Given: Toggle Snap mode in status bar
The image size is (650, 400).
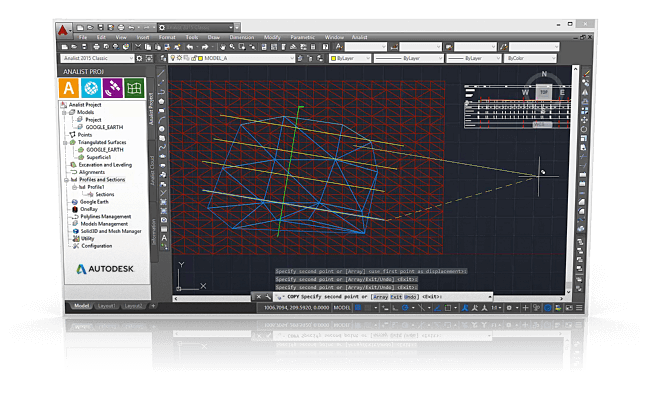Looking at the screenshot, I should click(368, 308).
